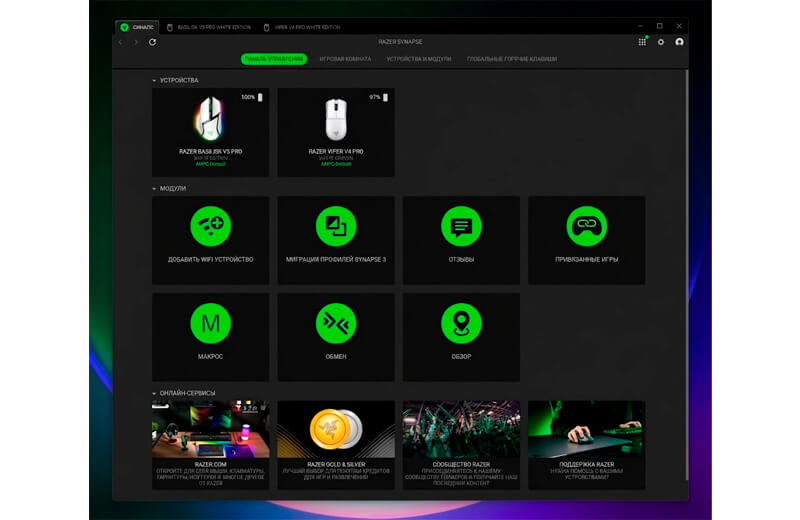Screen dimensions: 800x520
Task: Open the Viper V4 Pro White Edition window tab
Action: click(303, 27)
